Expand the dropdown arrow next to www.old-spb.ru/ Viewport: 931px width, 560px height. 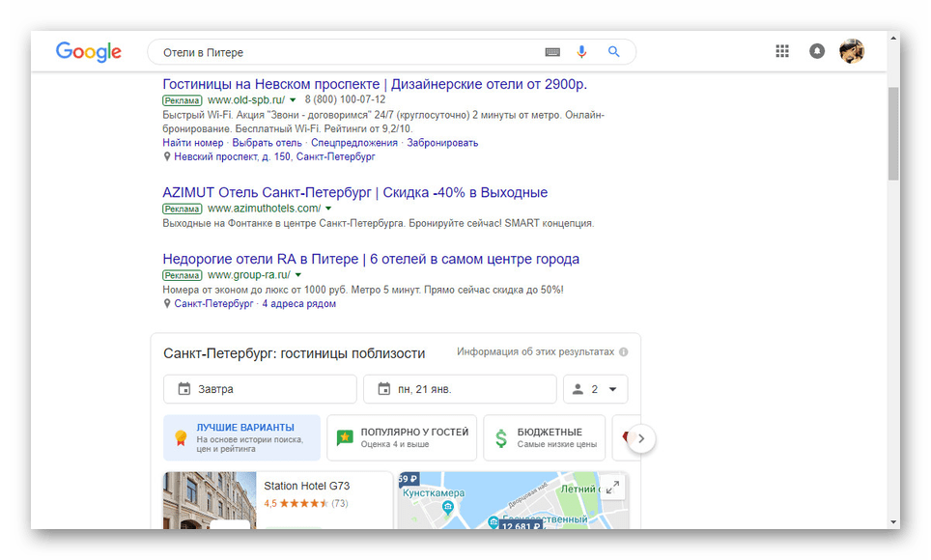[293, 100]
